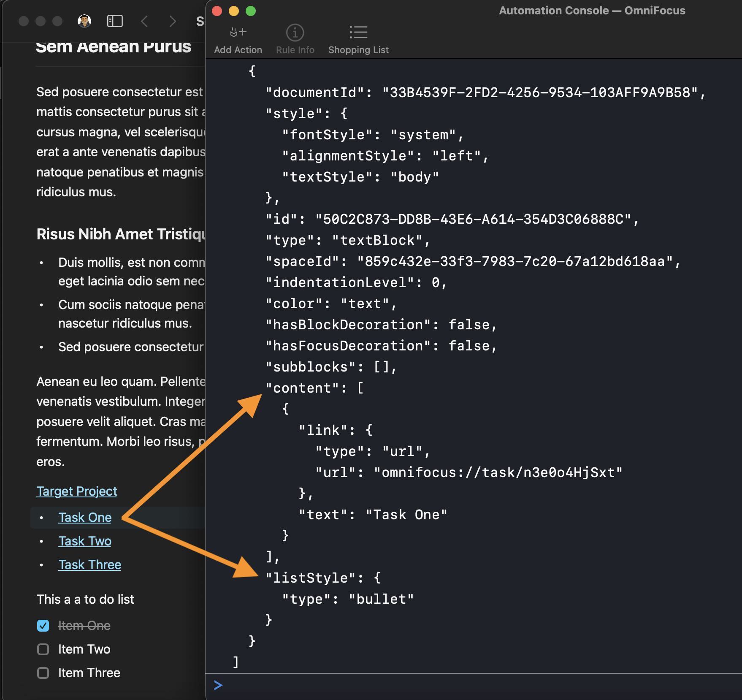Click the Risus Nibh Amet heading
742x700 pixels.
pyautogui.click(x=121, y=234)
